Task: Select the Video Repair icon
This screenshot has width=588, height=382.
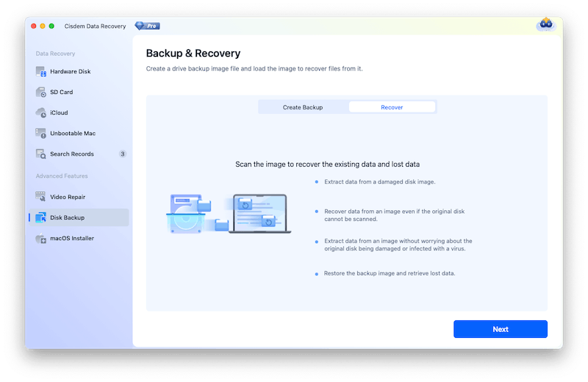Action: click(41, 197)
